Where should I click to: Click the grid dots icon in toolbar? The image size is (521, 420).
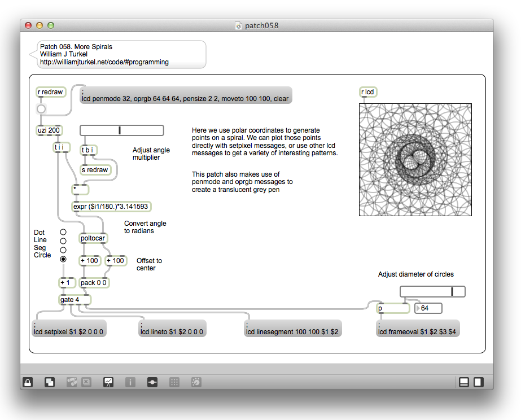pos(174,382)
